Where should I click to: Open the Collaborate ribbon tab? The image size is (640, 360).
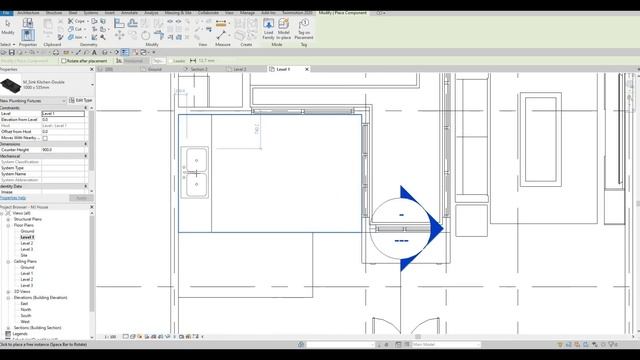click(x=208, y=13)
